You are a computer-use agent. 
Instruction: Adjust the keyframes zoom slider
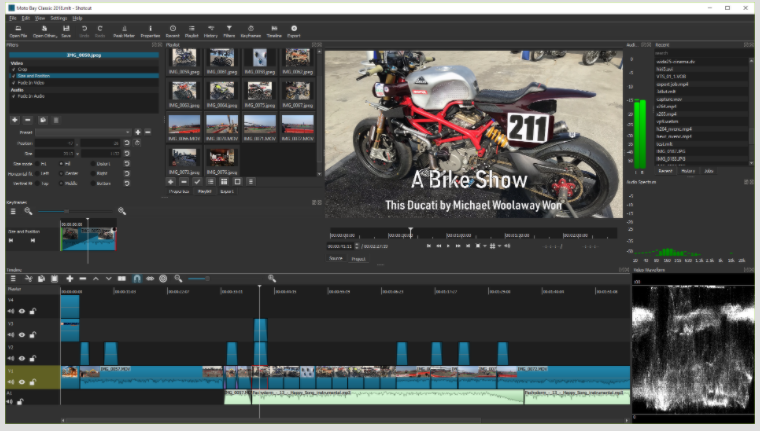point(75,211)
